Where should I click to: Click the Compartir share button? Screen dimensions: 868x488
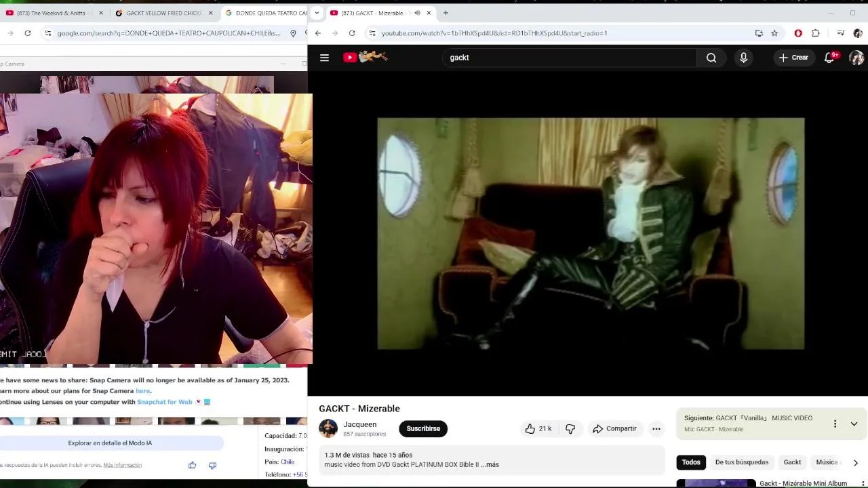(614, 428)
